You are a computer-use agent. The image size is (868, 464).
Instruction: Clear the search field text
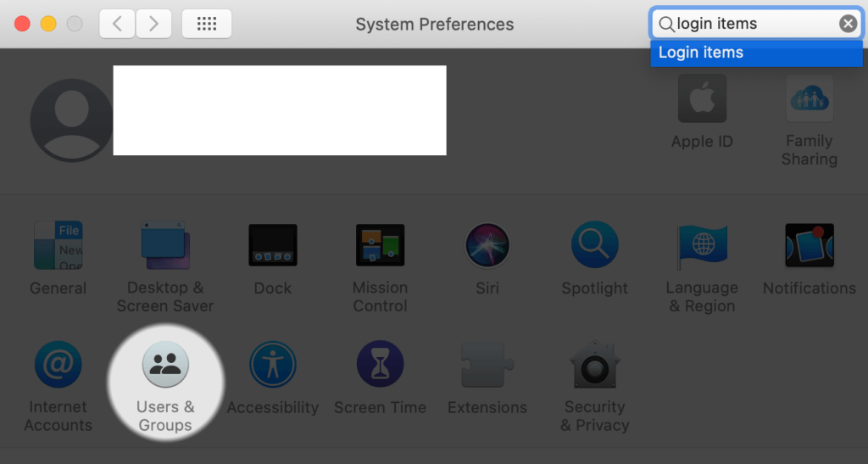848,24
